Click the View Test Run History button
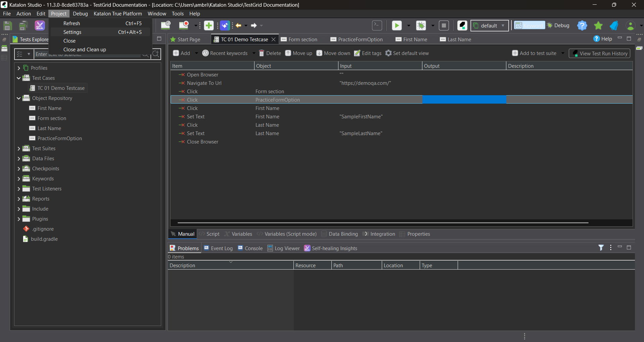Image resolution: width=644 pixels, height=342 pixels. (x=599, y=53)
